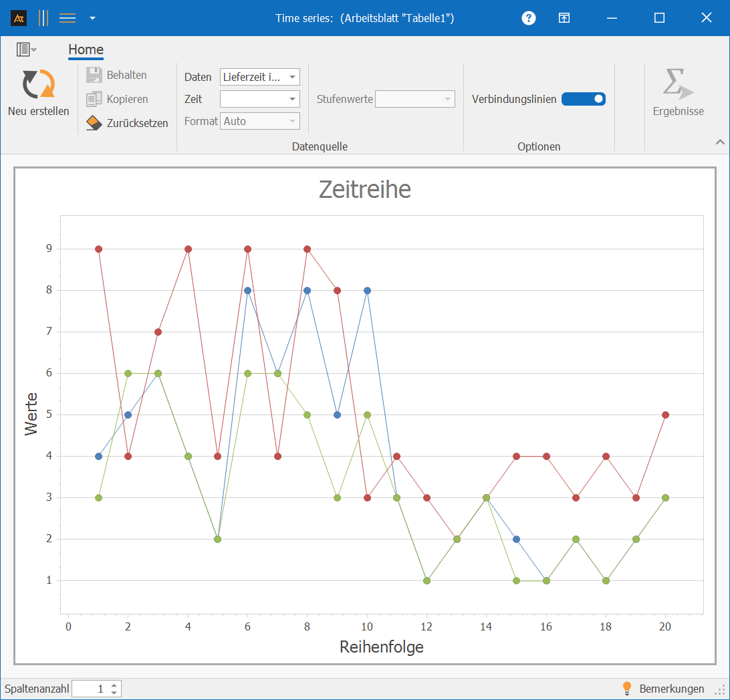
Task: Click the three horizontal lines icon in title bar
Action: point(68,18)
